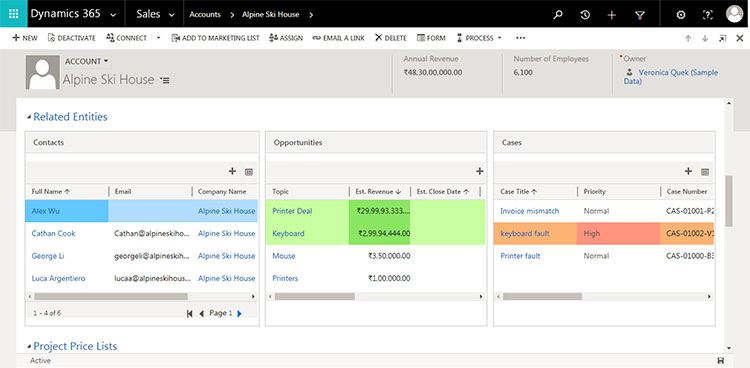
Task: Click Deactivate in command bar
Action: pos(71,38)
